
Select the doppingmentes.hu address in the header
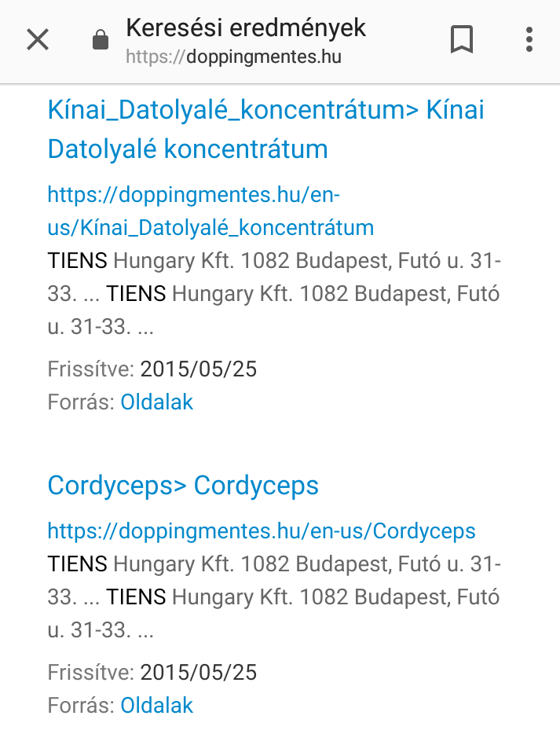233,57
